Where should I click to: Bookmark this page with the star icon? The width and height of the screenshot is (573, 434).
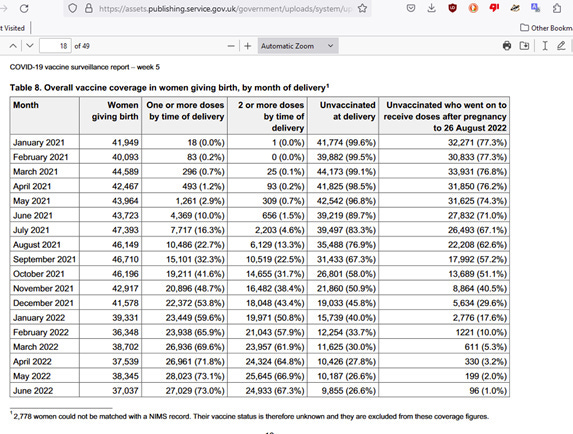click(362, 8)
